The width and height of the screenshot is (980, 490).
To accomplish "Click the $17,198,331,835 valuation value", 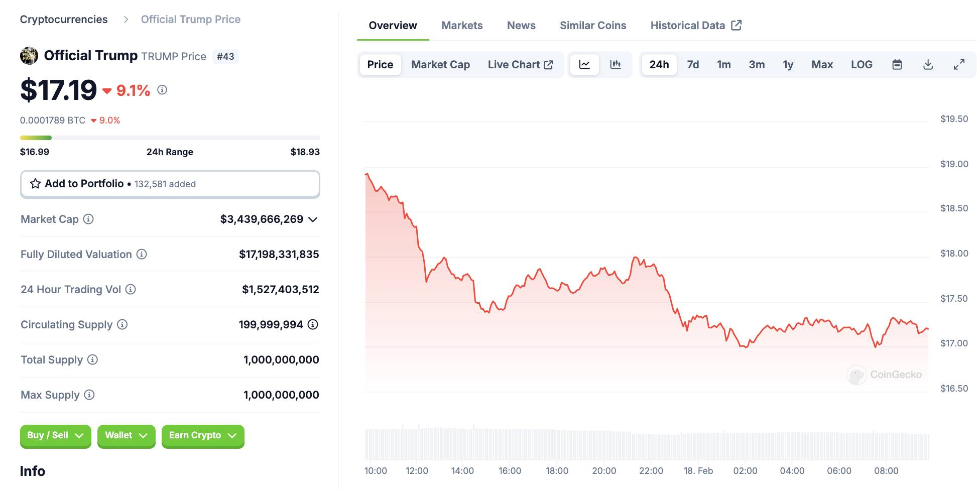I will click(279, 254).
